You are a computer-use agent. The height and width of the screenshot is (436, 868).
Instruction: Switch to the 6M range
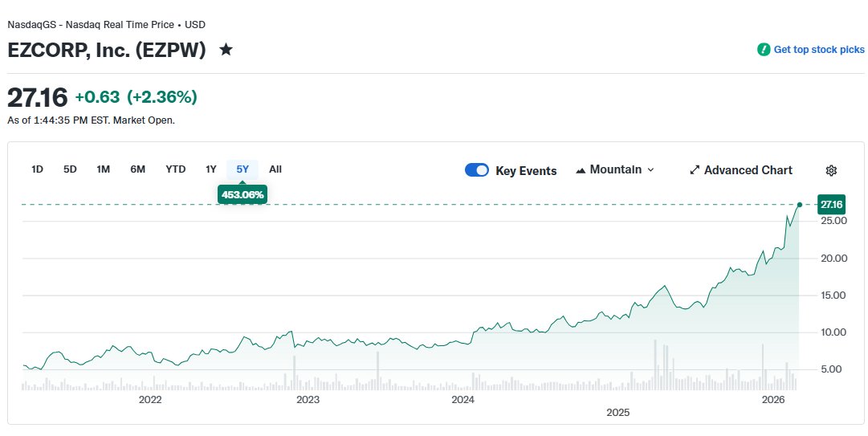click(x=138, y=169)
